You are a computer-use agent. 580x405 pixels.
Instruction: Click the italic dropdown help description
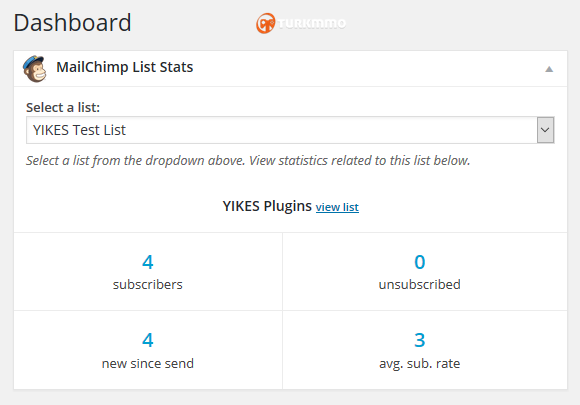point(248,161)
